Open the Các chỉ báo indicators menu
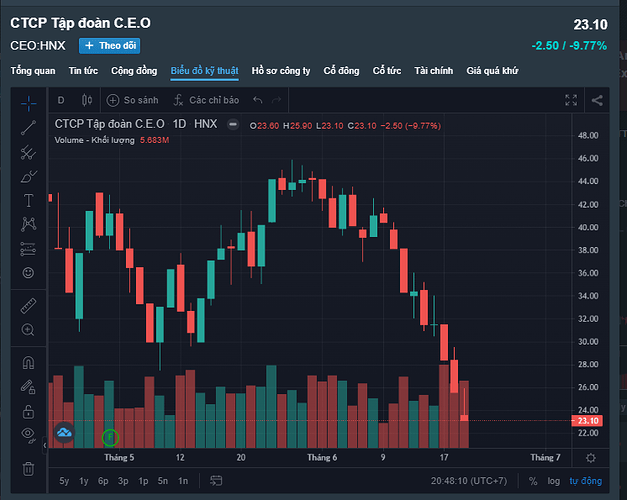 click(x=206, y=100)
